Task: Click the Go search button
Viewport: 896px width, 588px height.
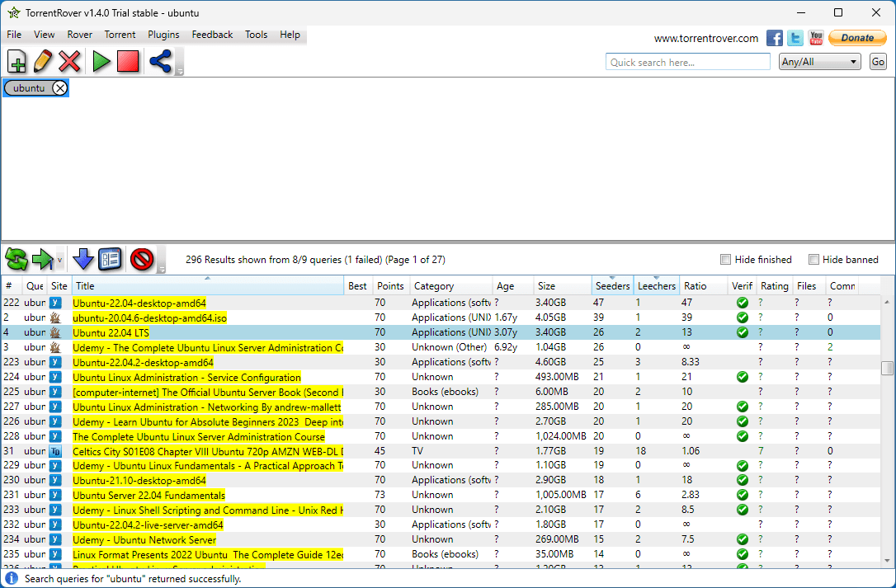Action: point(878,62)
